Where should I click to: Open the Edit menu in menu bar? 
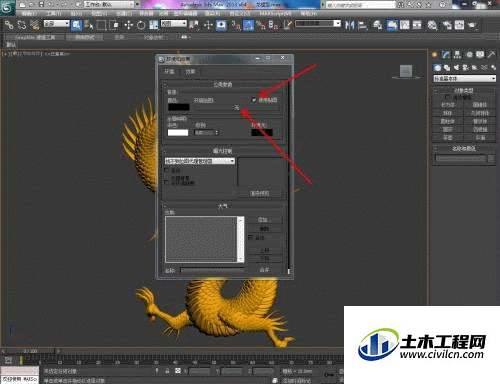click(28, 14)
